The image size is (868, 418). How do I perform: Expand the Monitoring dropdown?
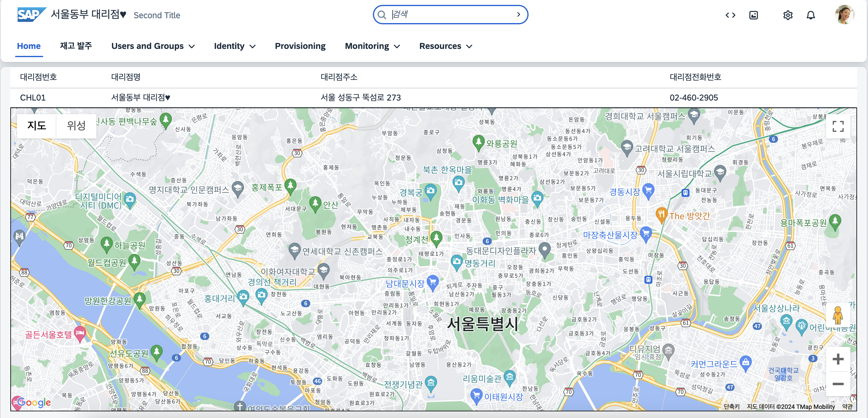pos(372,46)
